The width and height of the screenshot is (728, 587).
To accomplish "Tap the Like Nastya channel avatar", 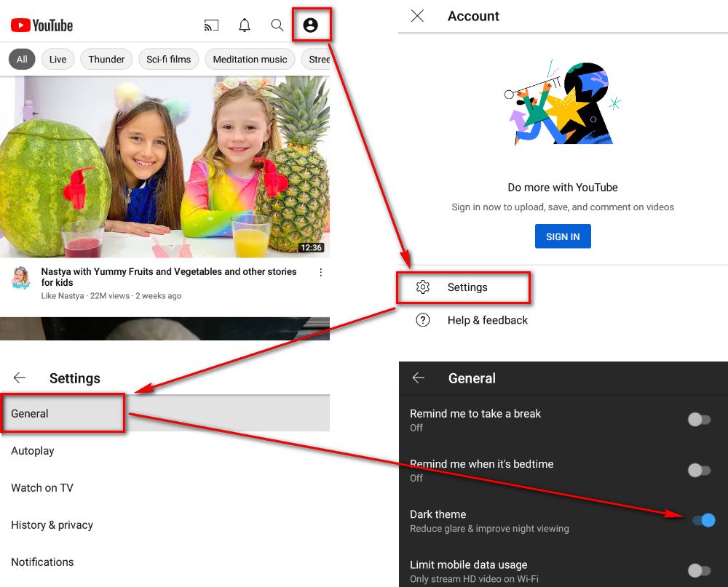I will click(x=20, y=277).
